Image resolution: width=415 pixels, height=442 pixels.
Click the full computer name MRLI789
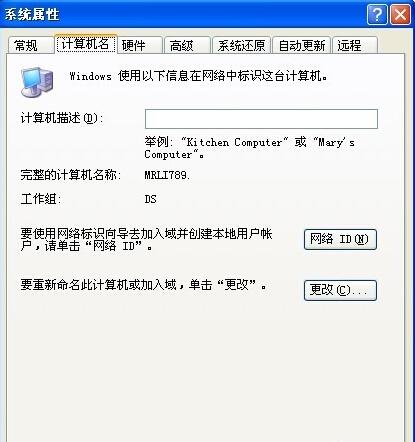tap(167, 175)
